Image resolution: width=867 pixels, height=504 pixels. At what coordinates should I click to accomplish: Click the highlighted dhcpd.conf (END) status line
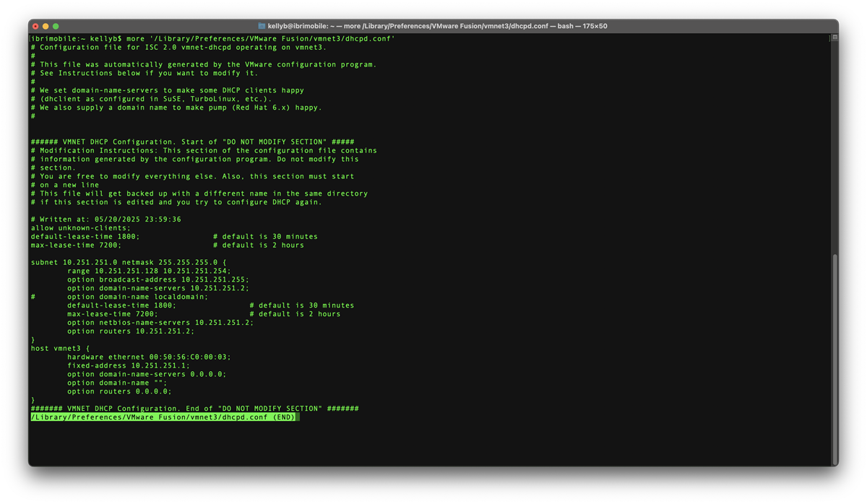(x=163, y=417)
